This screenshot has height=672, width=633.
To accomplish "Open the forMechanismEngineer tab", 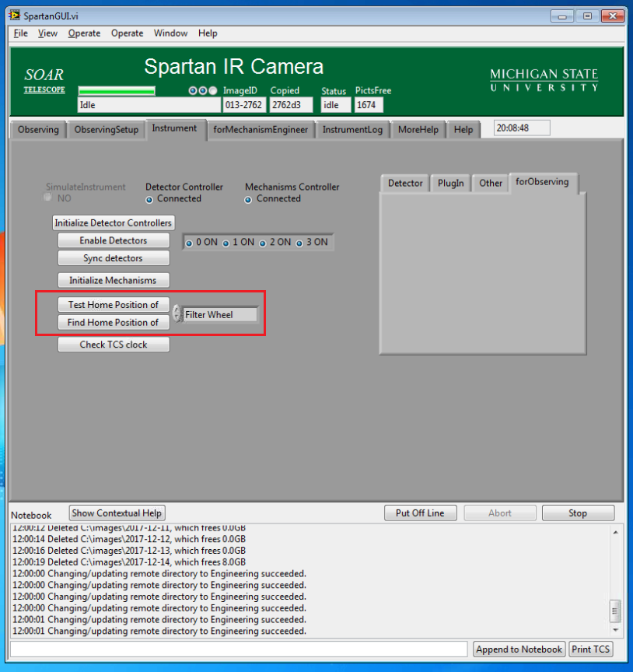I will tap(261, 129).
